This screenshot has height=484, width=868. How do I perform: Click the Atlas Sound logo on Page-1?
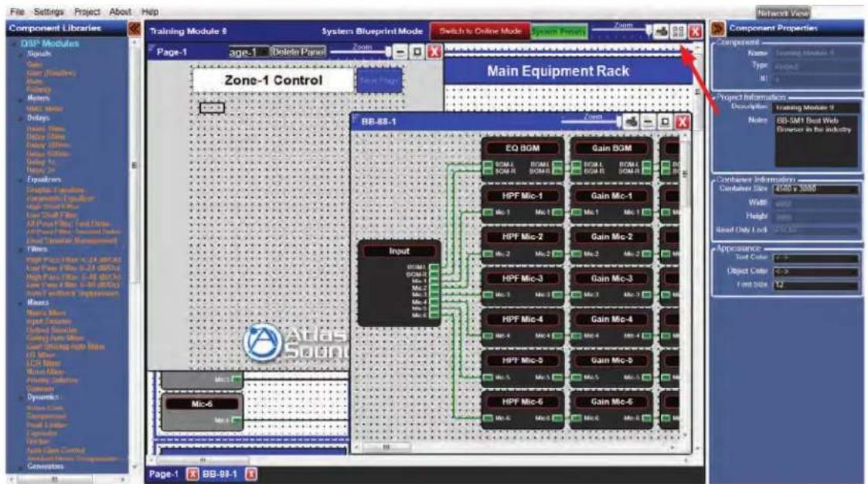pos(297,343)
